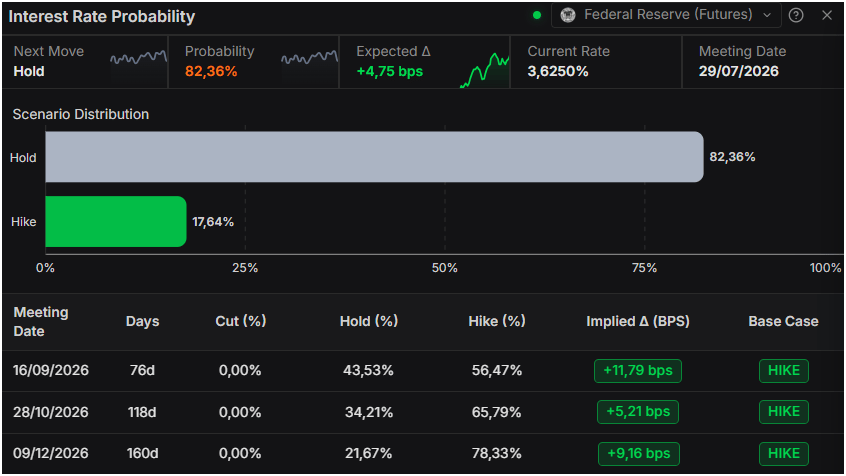
Task: Click the 50% axis tick label
Action: tap(445, 268)
